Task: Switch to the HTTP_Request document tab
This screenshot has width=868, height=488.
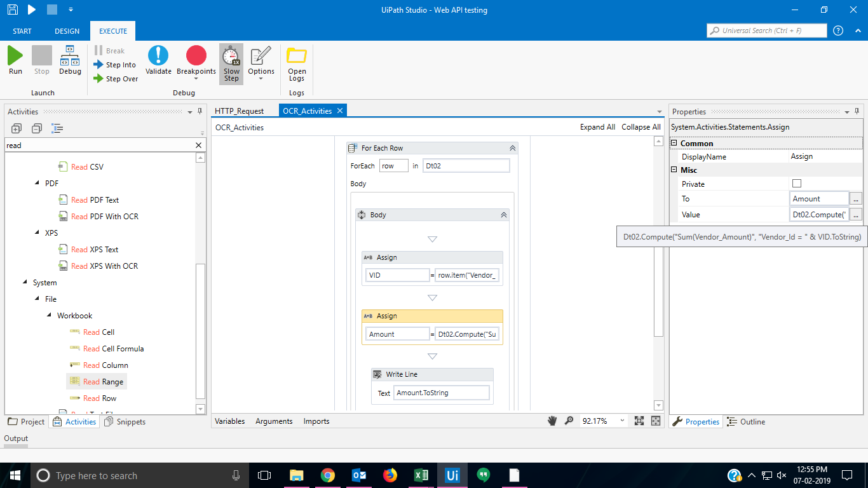Action: click(239, 111)
